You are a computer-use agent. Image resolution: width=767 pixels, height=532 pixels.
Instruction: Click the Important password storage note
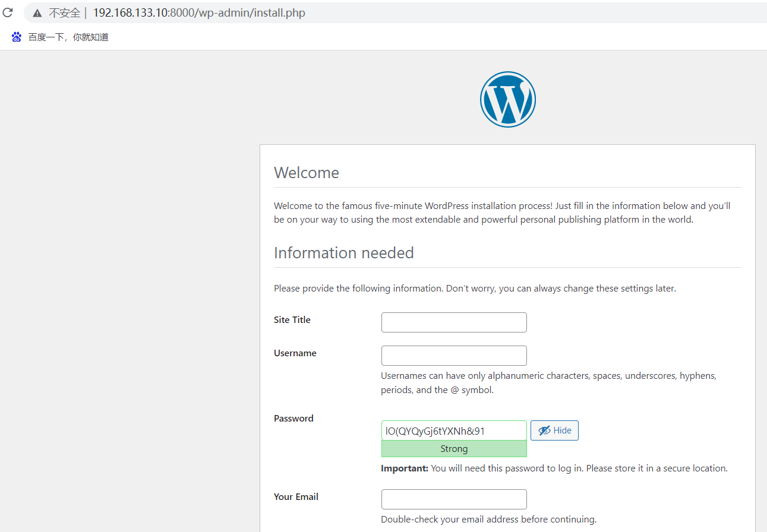coord(554,468)
